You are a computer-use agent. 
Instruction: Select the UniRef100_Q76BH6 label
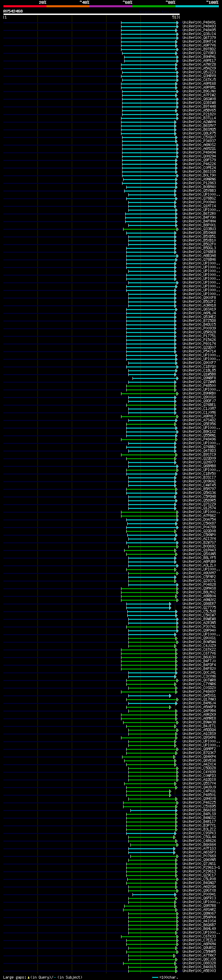(x=199, y=259)
